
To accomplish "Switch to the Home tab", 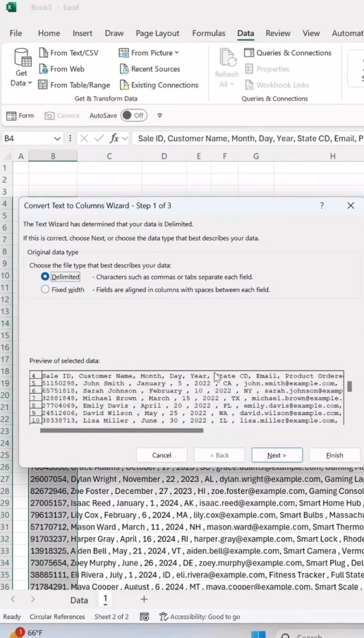I will pos(49,33).
